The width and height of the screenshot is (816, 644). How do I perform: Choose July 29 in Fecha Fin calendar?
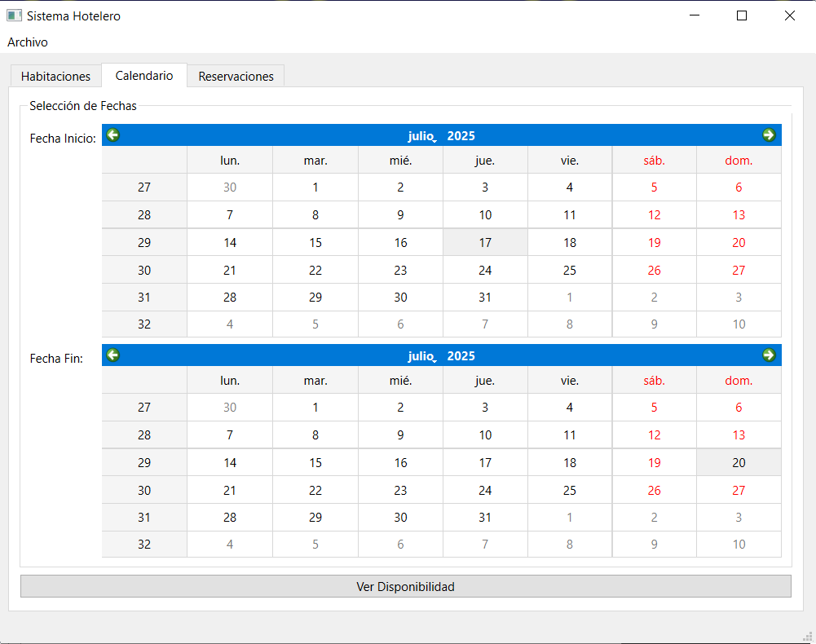(315, 518)
